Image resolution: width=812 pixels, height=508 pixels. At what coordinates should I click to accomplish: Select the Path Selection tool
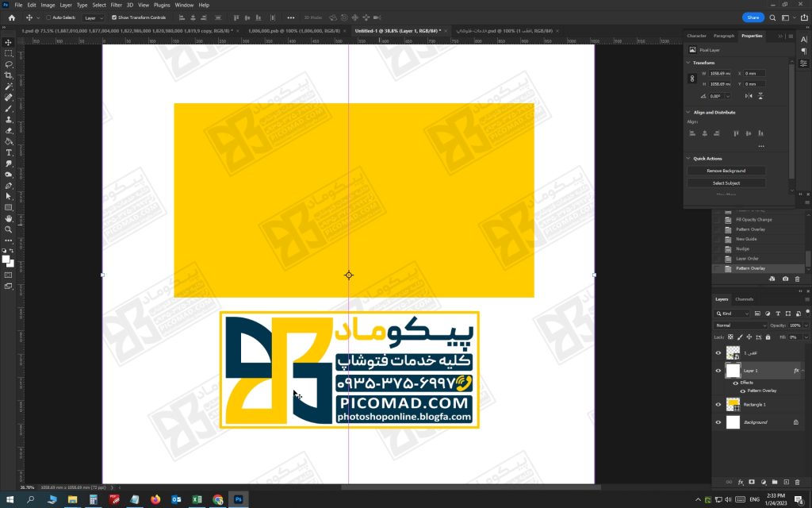(x=8, y=197)
